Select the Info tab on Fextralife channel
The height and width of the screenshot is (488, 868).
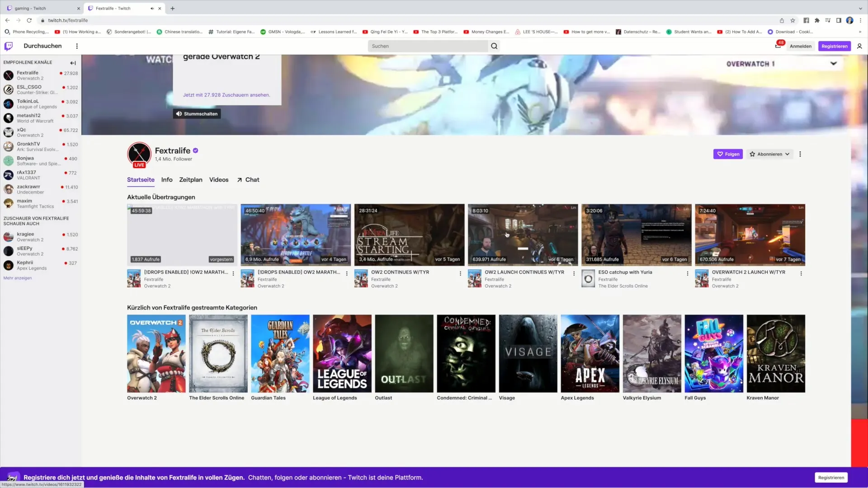(x=167, y=179)
